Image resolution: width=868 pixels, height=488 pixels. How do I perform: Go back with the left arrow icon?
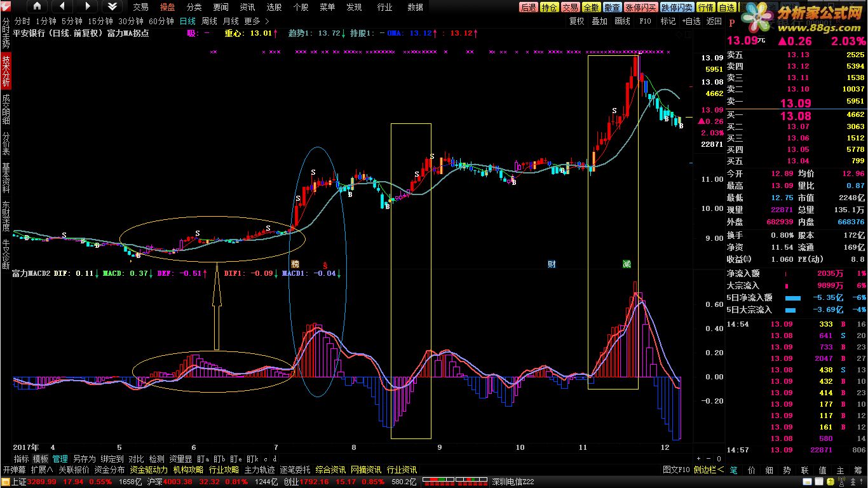(62, 6)
